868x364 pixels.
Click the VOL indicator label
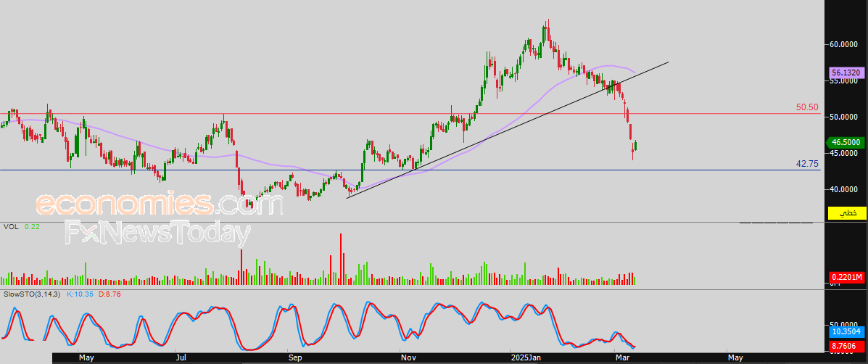point(11,227)
